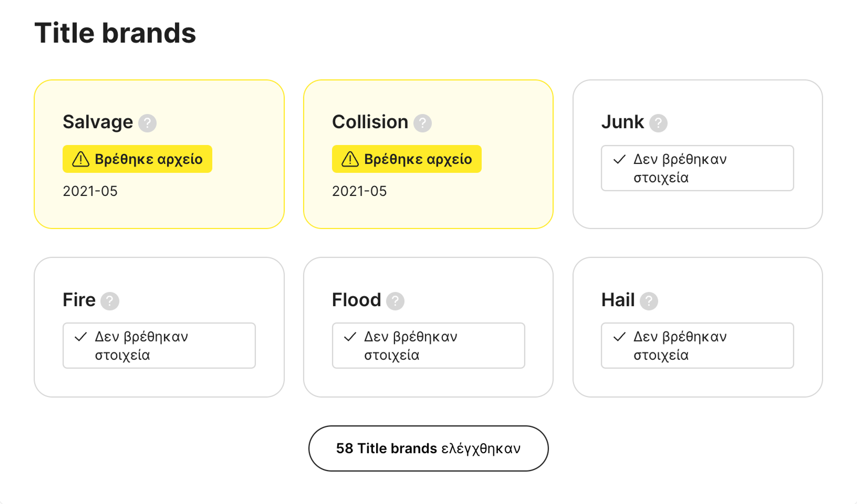The height and width of the screenshot is (504, 857).
Task: Click the Salvage record date 2021-05
Action: pos(90,191)
